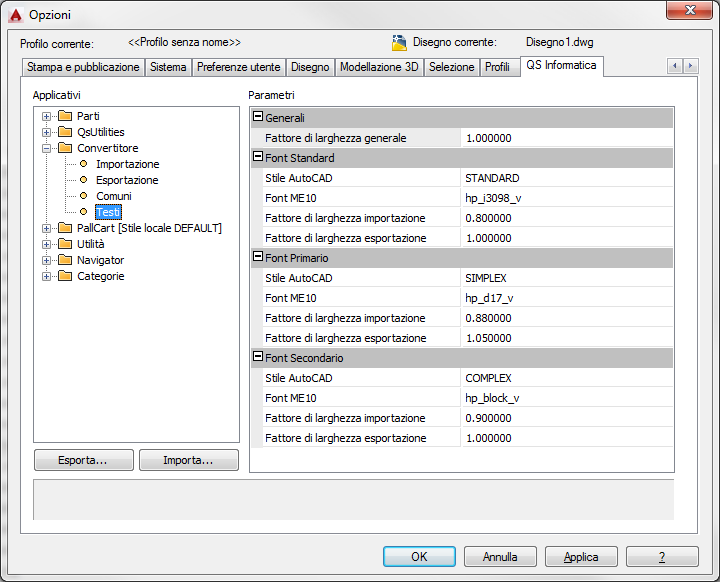This screenshot has height=582, width=720.
Task: Edit Font ME10 value hp_d17_v
Action: (568, 298)
